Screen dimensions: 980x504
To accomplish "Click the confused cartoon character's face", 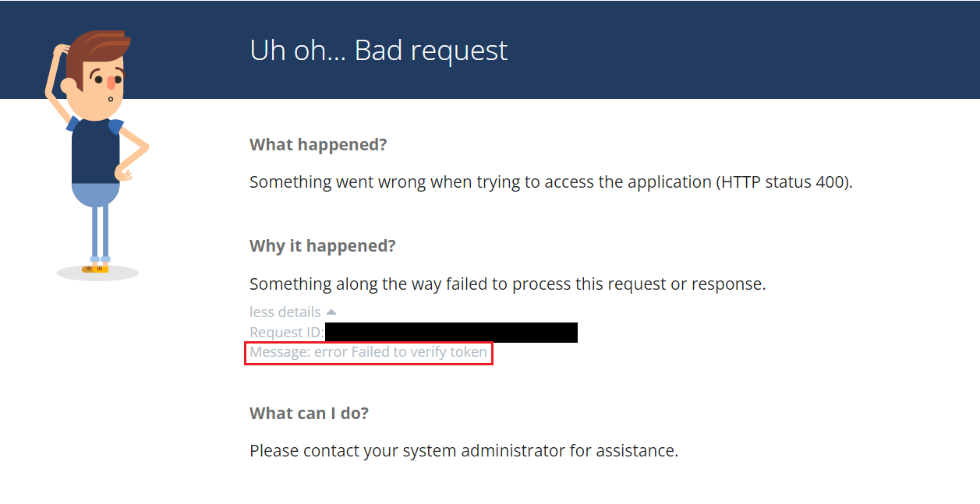I will (103, 87).
